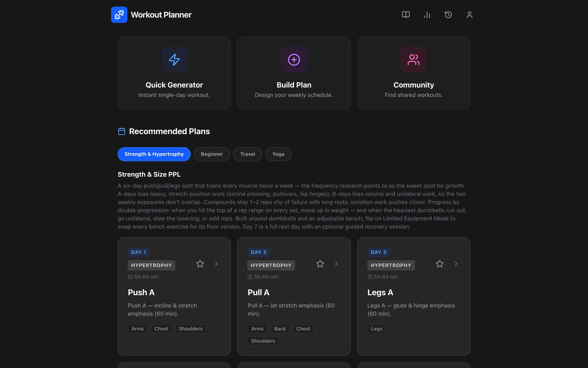Screen dimensions: 588x368
Task: Open the Legs A workout title
Action: [x=380, y=292]
